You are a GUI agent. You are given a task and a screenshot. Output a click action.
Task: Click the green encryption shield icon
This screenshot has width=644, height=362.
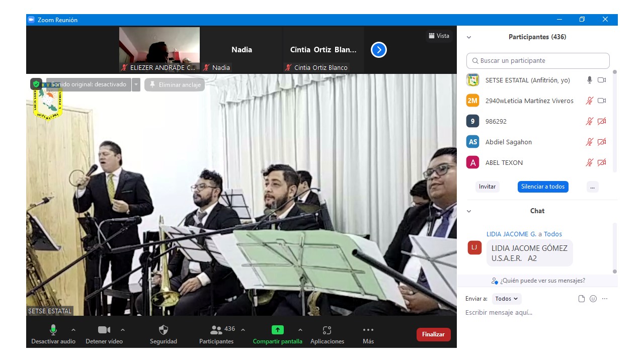click(x=36, y=84)
